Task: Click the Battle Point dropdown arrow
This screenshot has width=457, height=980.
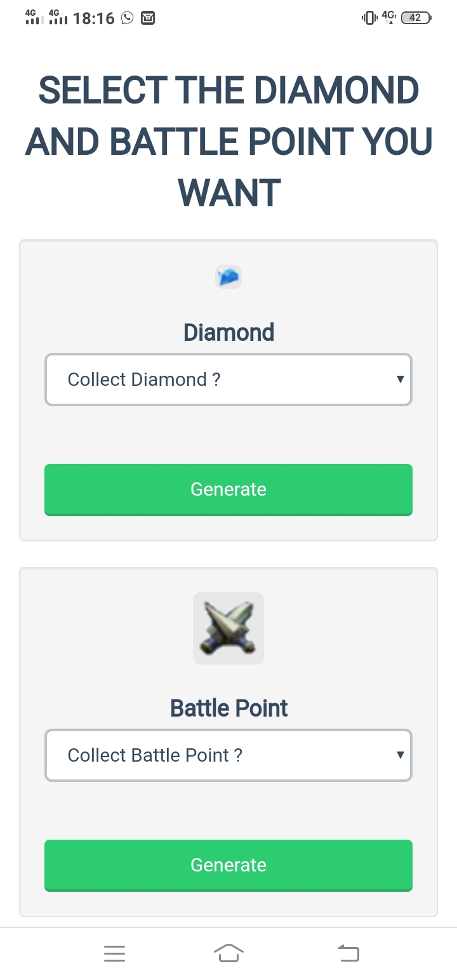Action: 401,755
